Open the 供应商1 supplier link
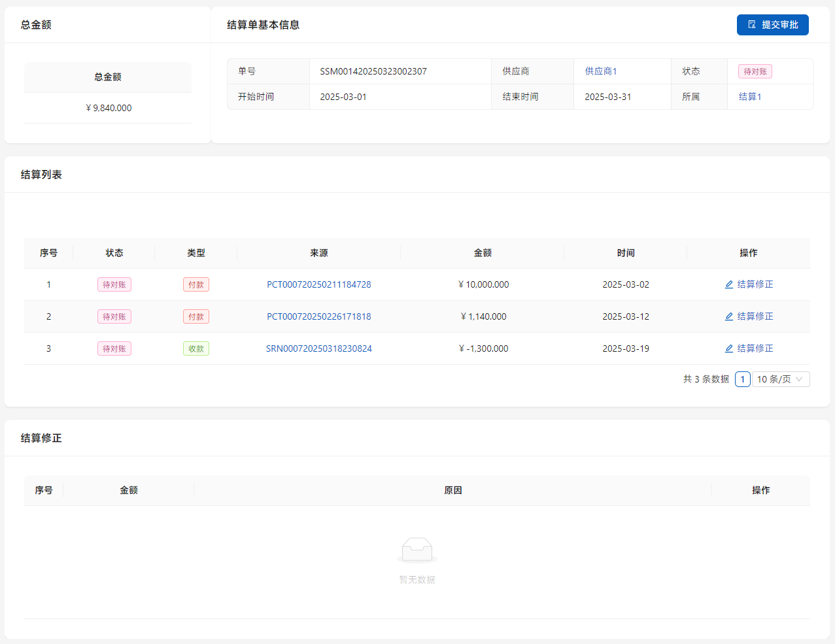This screenshot has width=835, height=644. [x=600, y=71]
